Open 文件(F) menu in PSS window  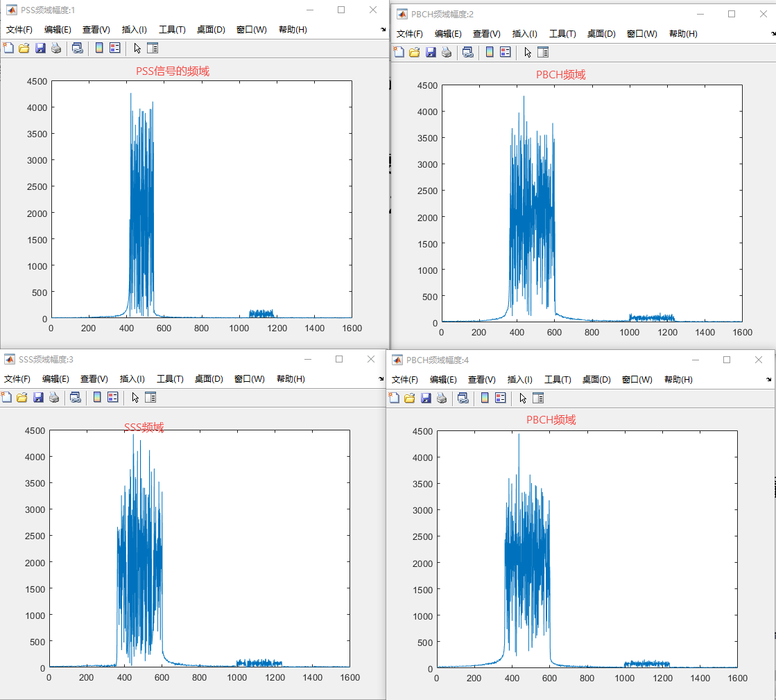[x=19, y=30]
